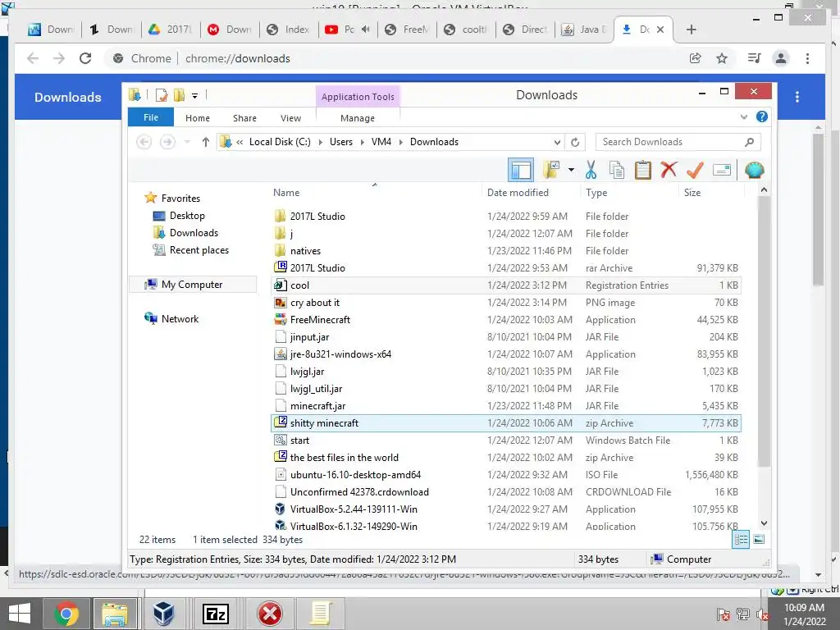Select My Computer in navigation pane
840x630 pixels.
coord(192,285)
